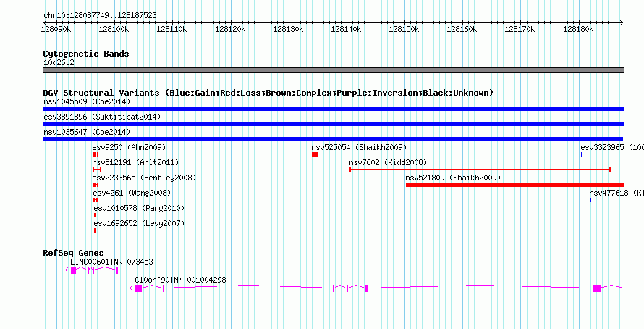Click the esv2233565 (Bentley2008) red marker
Image resolution: width=644 pixels, height=329 pixels.
point(96,185)
